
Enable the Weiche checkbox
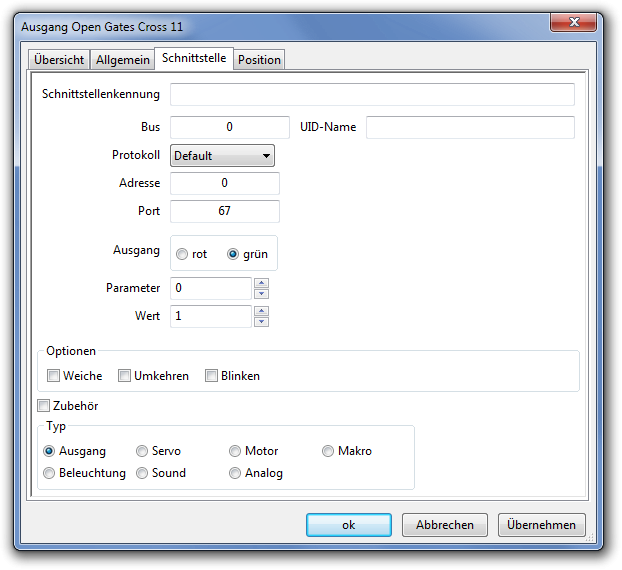click(54, 376)
